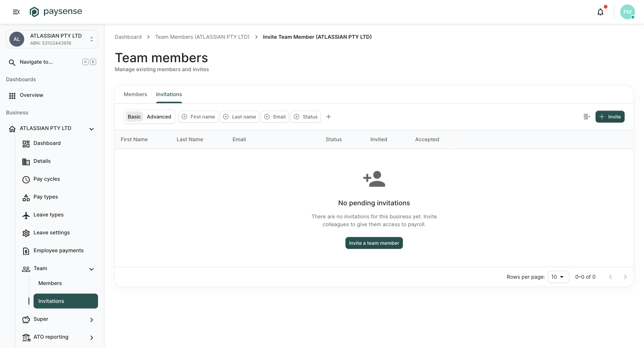
Task: Open rows per page dropdown
Action: point(558,277)
